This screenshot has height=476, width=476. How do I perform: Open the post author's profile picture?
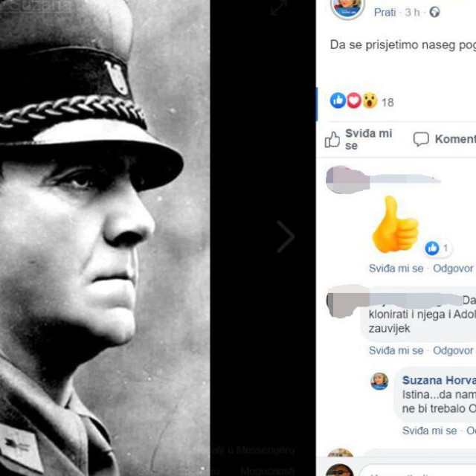point(347,7)
